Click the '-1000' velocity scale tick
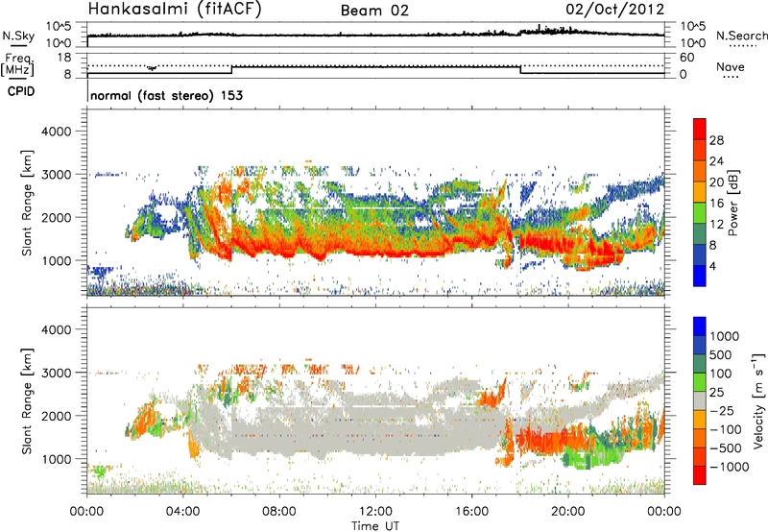 click(x=729, y=467)
